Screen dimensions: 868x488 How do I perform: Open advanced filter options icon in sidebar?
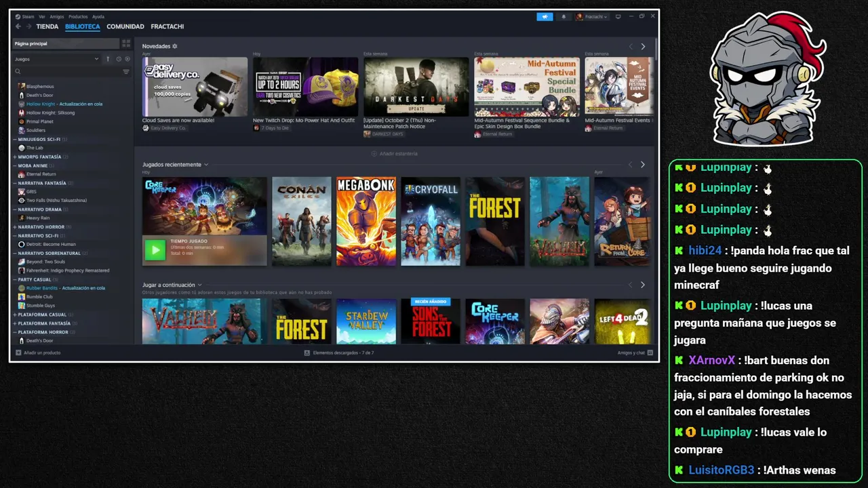[126, 72]
